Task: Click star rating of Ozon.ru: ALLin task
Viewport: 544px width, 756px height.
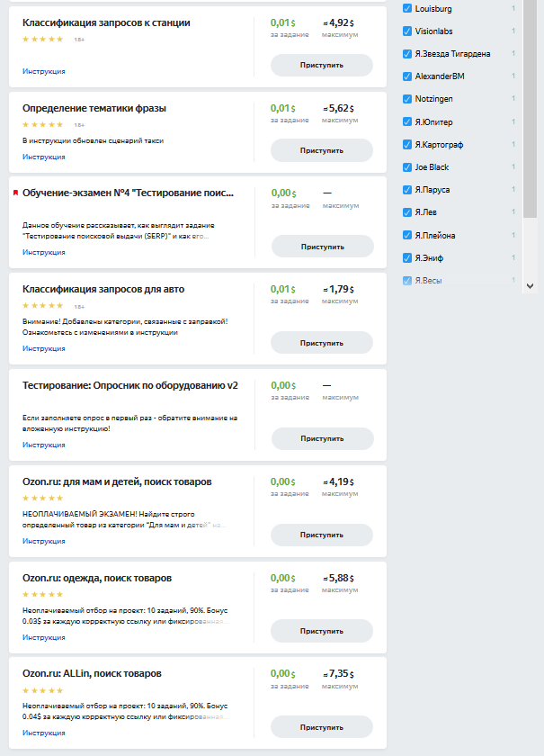Action: (x=42, y=690)
